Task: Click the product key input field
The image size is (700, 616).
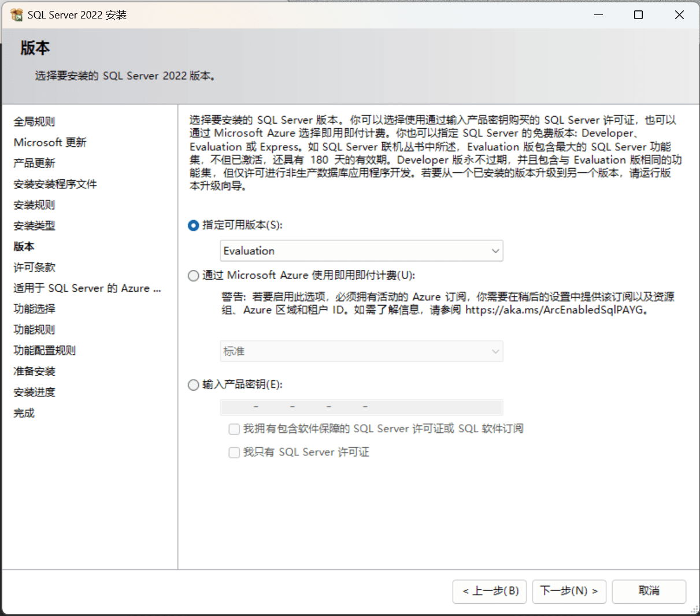Action: (x=362, y=407)
